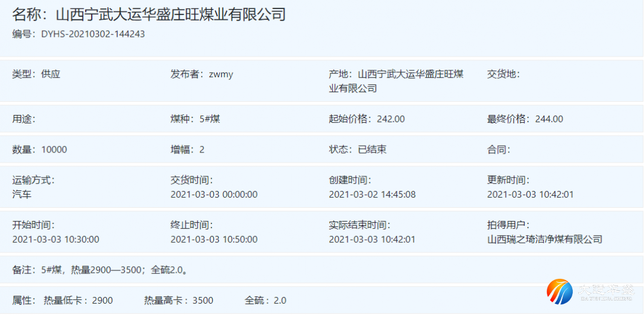Click the 状态 value 已结束
The height and width of the screenshot is (315, 644).
372,149
